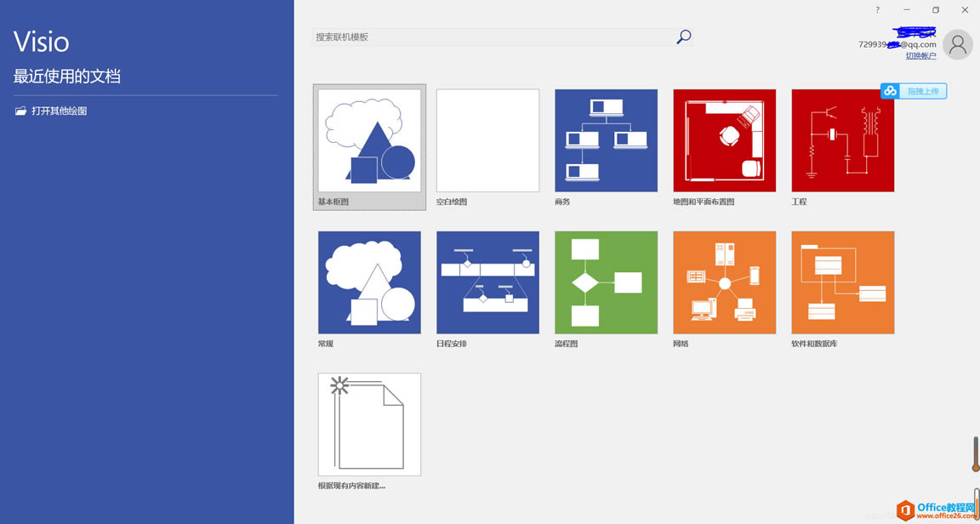Open Help using the question mark icon
Screen dimensions: 980x524
tap(875, 10)
